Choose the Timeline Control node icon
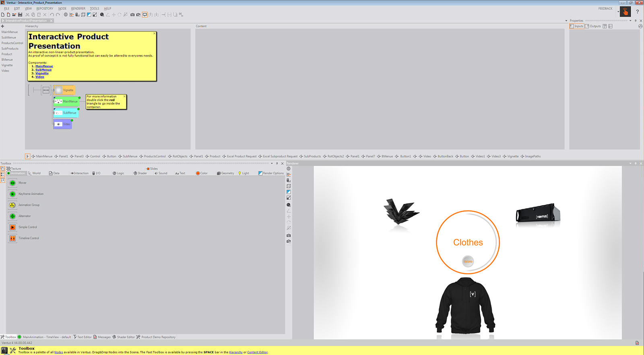Image resolution: width=644 pixels, height=355 pixels. (x=12, y=239)
